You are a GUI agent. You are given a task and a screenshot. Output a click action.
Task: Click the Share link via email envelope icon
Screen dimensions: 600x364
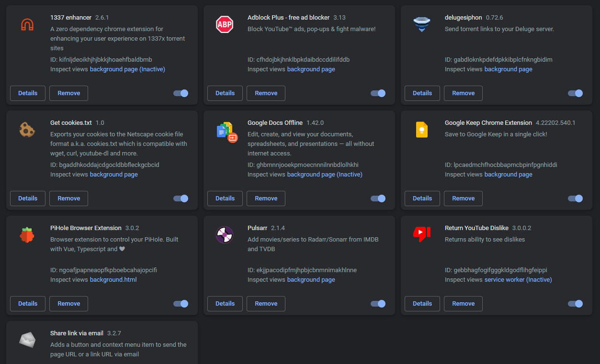(x=27, y=340)
